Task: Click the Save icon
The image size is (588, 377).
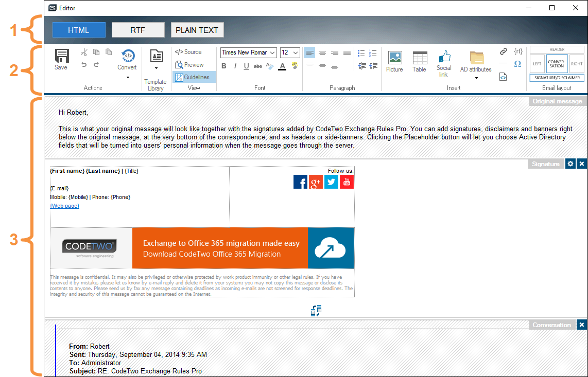Action: pyautogui.click(x=61, y=56)
